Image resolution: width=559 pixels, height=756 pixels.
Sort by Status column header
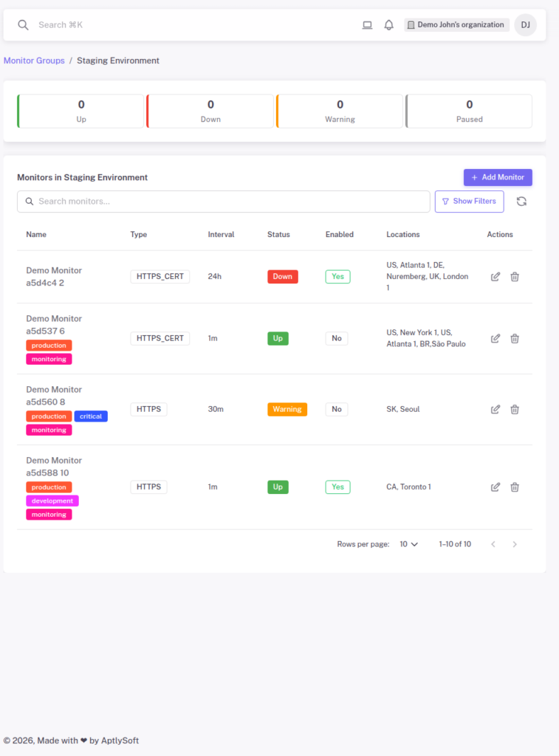(278, 234)
